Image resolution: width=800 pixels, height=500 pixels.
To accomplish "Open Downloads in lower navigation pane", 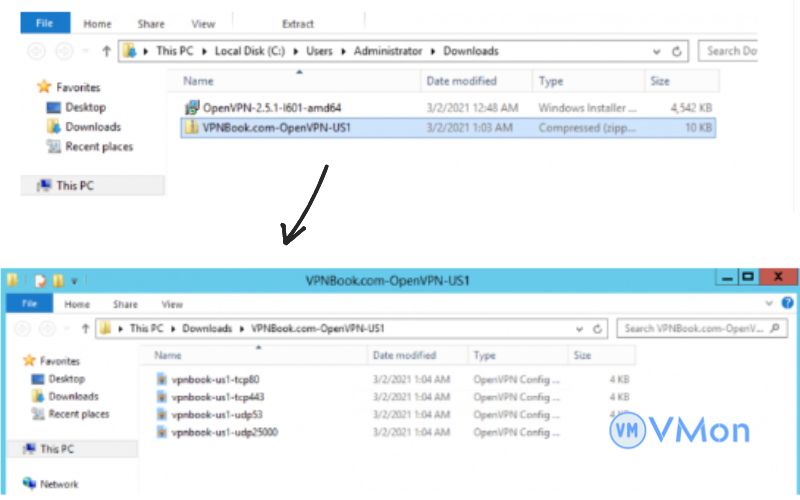I will [x=73, y=396].
